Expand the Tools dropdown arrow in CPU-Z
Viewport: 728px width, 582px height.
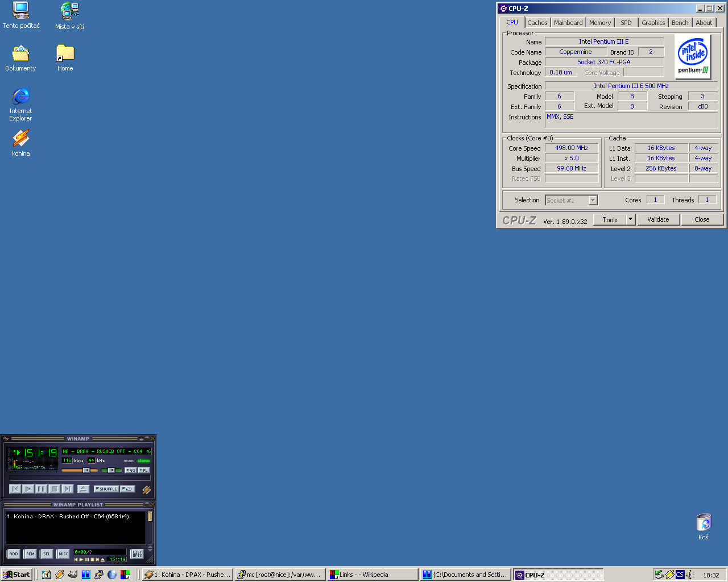630,219
